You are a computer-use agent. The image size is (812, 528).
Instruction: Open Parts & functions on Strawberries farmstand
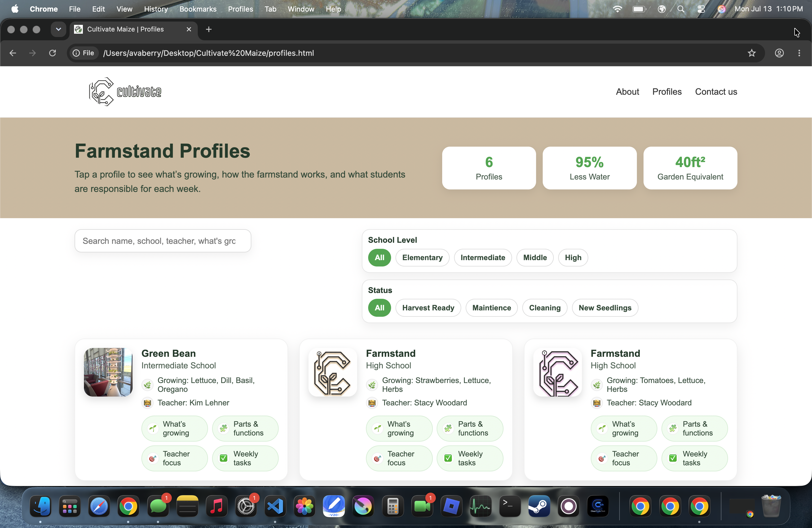pyautogui.click(x=470, y=428)
